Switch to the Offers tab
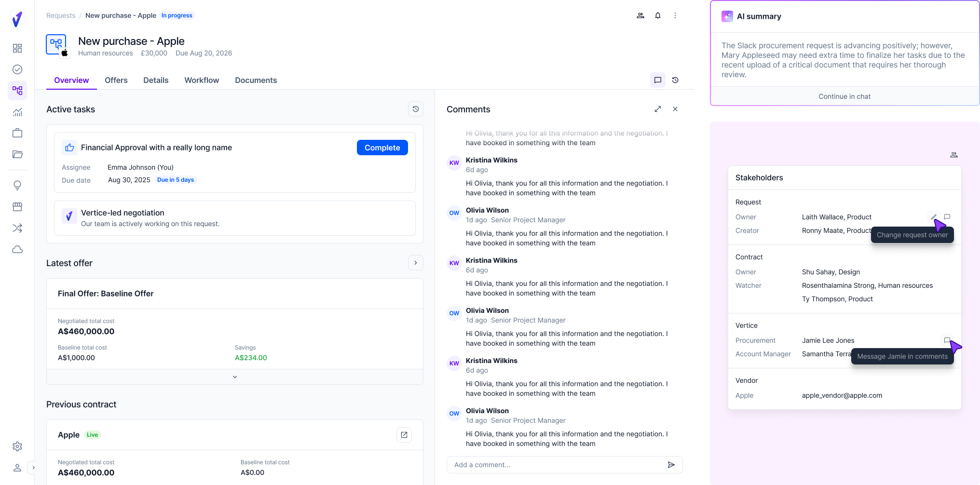This screenshot has width=980, height=485. click(x=116, y=80)
